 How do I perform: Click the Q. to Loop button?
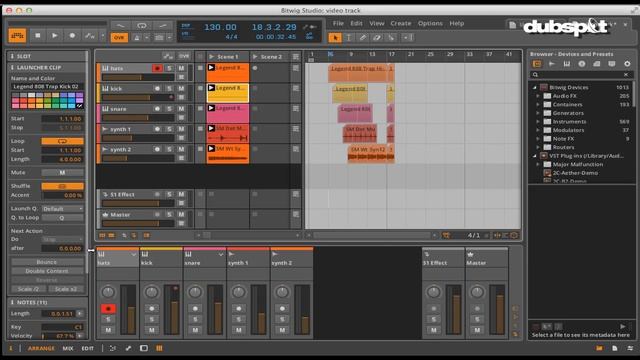pos(62,218)
